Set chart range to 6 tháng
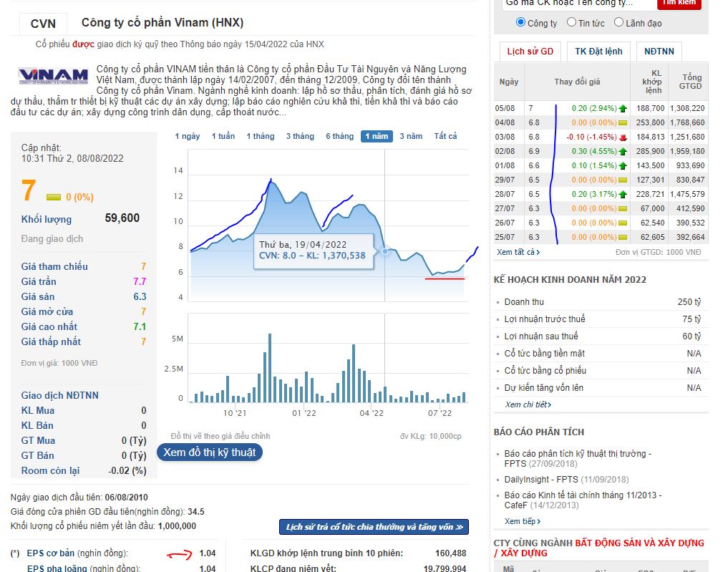The image size is (728, 572). pyautogui.click(x=339, y=136)
